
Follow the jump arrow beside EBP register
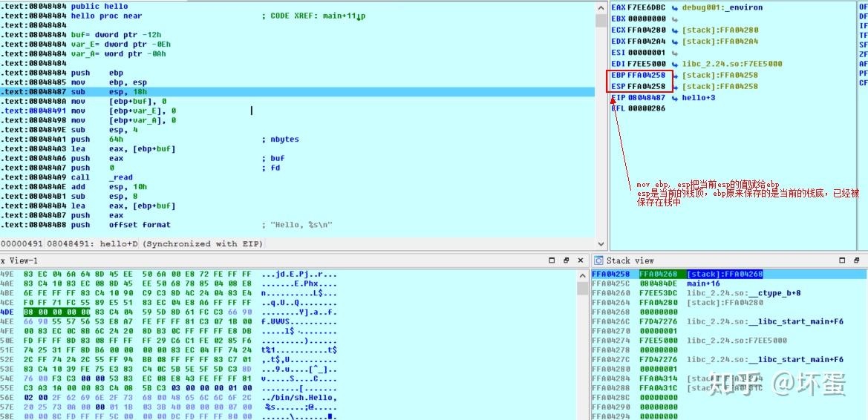pos(675,75)
